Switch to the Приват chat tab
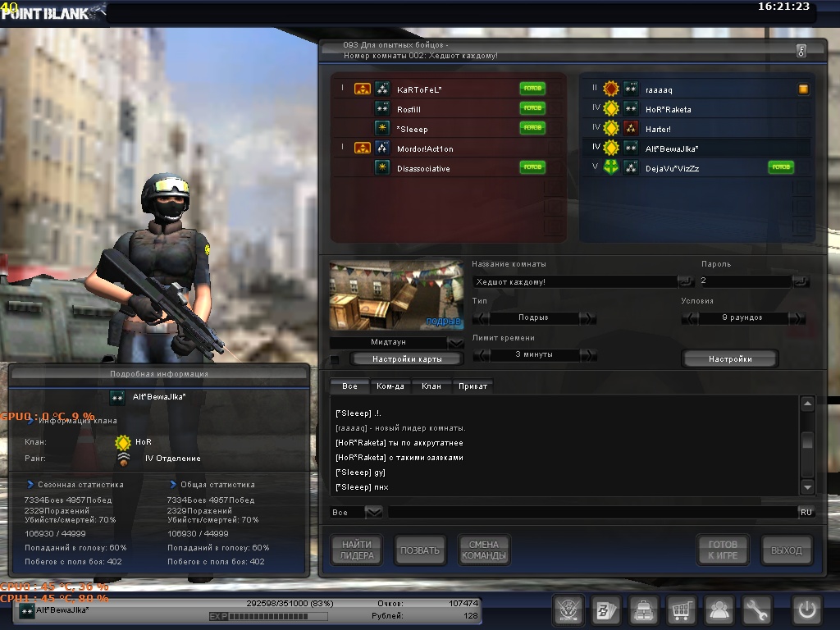This screenshot has width=840, height=630. click(473, 386)
